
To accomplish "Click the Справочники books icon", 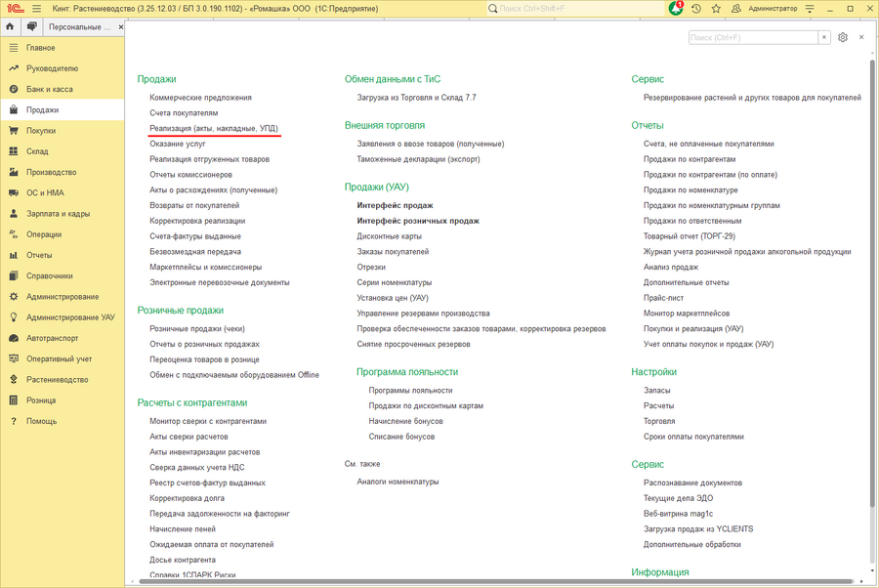I will pyautogui.click(x=14, y=275).
